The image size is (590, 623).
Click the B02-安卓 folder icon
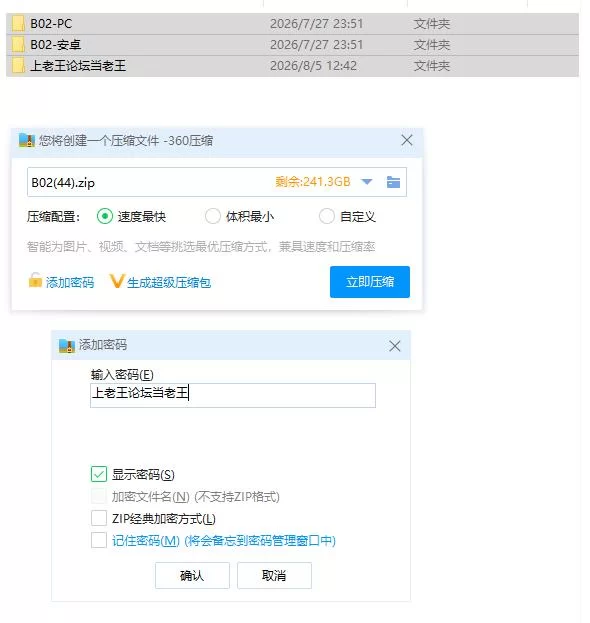click(18, 44)
